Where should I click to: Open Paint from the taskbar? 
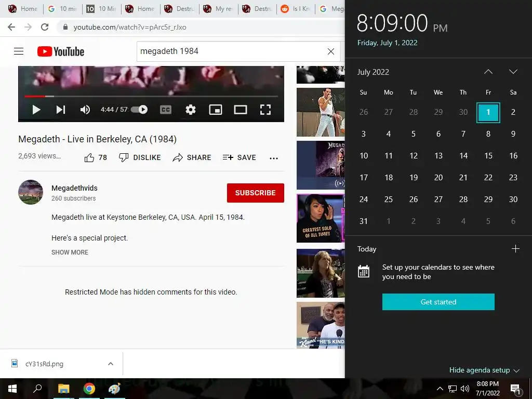(x=114, y=389)
